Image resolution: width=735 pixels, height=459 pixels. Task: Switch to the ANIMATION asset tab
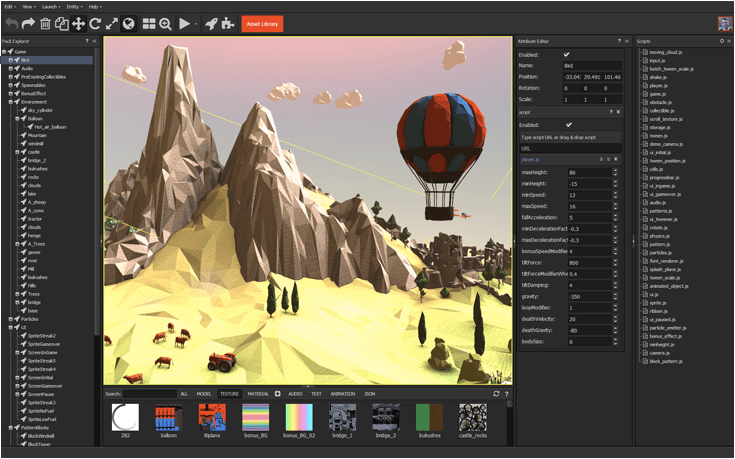point(343,394)
